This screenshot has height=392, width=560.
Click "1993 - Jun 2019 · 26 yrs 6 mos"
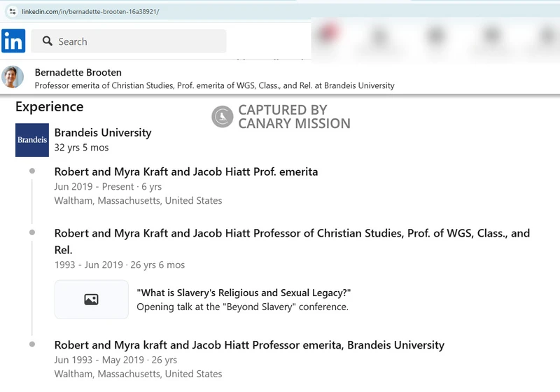(x=120, y=265)
